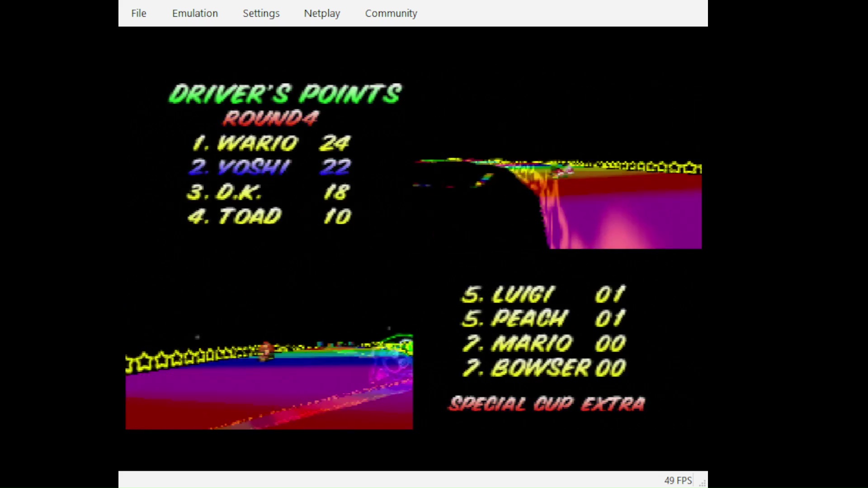The image size is (868, 488).
Task: Open the Community menu
Action: (x=391, y=13)
